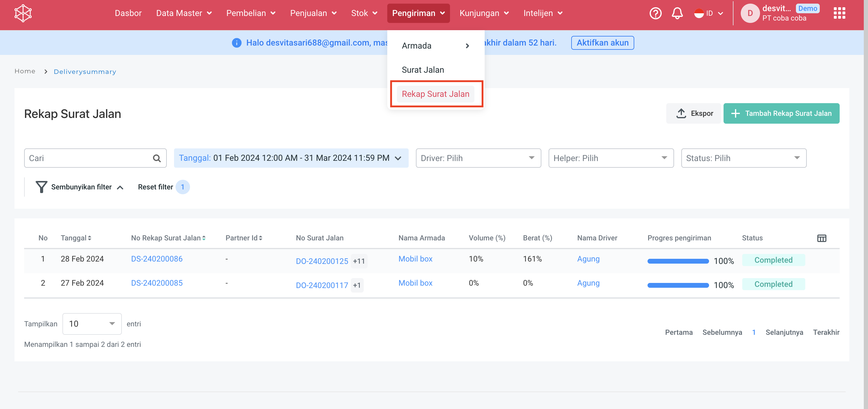
Task: Click the company logo icon
Action: point(23,14)
